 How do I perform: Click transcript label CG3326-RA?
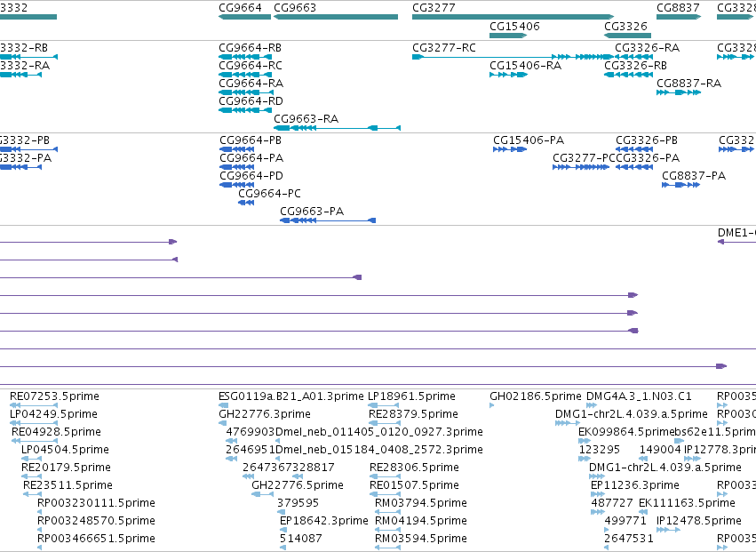click(x=647, y=48)
